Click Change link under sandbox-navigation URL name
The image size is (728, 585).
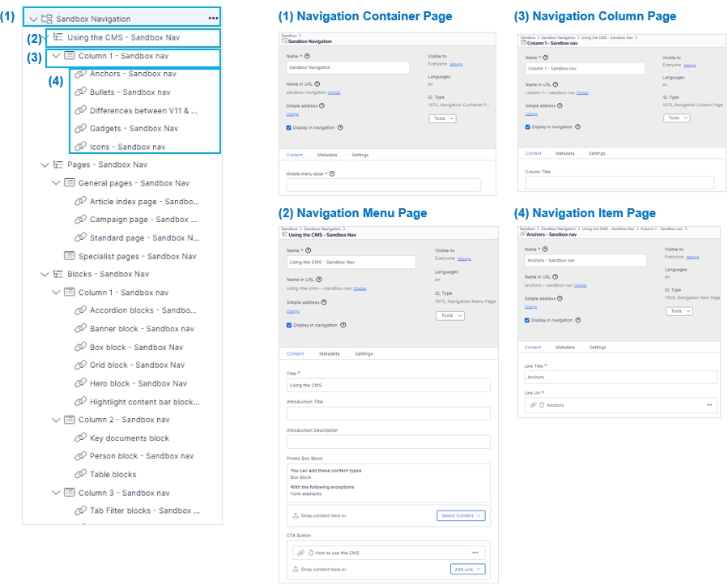[334, 93]
